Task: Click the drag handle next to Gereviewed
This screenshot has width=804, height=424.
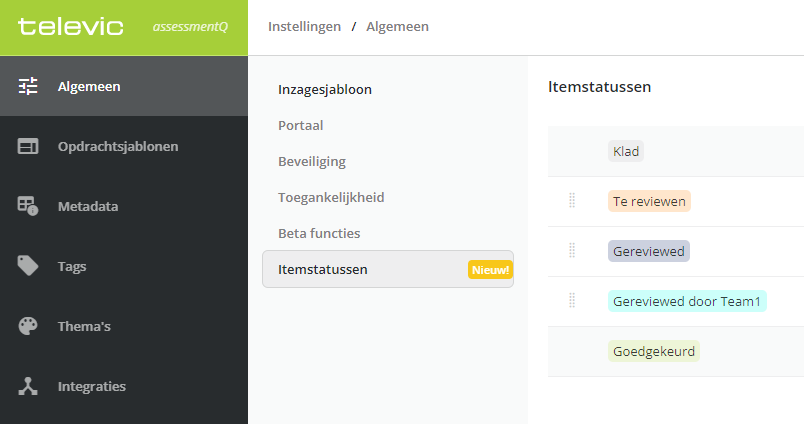Action: coord(572,251)
